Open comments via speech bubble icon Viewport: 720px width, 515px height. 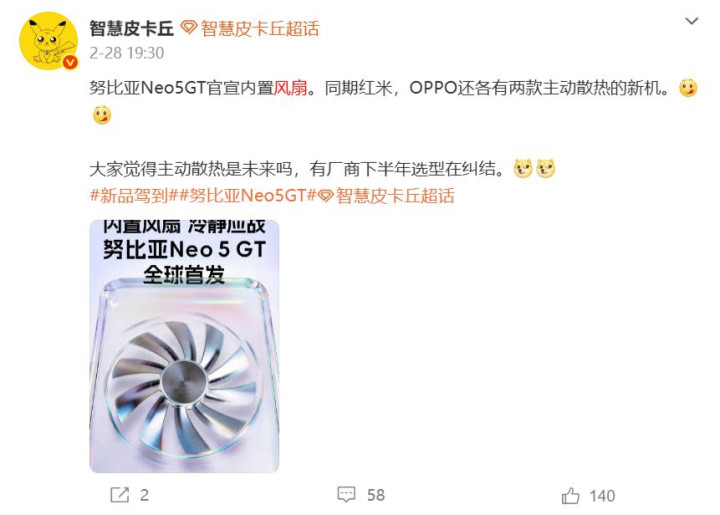pos(346,495)
